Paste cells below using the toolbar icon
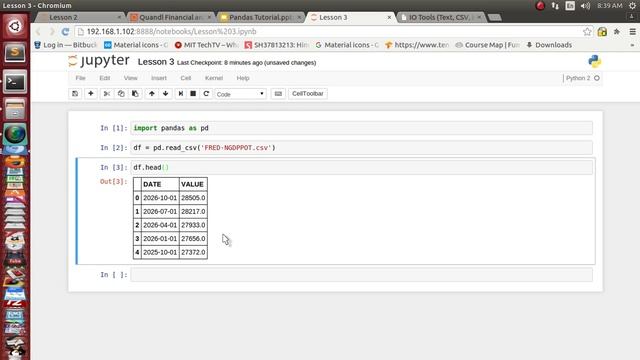The height and width of the screenshot is (360, 640). [135, 93]
